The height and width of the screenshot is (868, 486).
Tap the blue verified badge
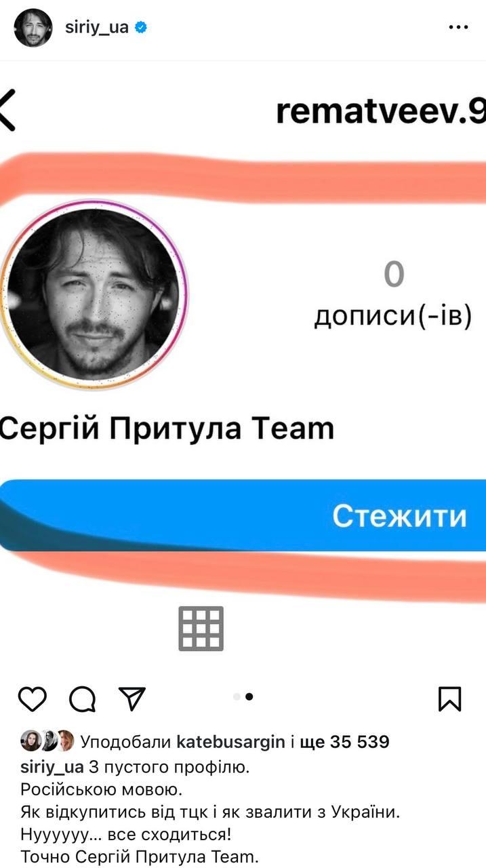coord(141,28)
